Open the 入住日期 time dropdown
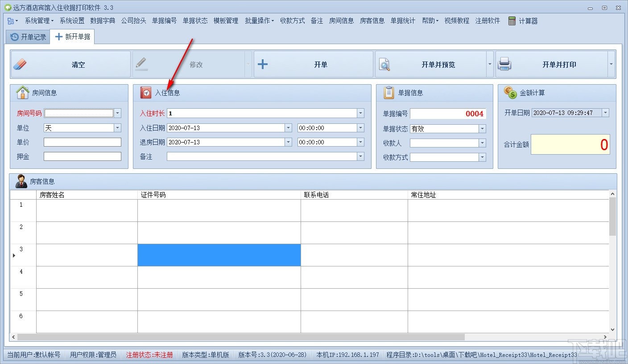Viewport: 628px width, 364px height. (360, 128)
